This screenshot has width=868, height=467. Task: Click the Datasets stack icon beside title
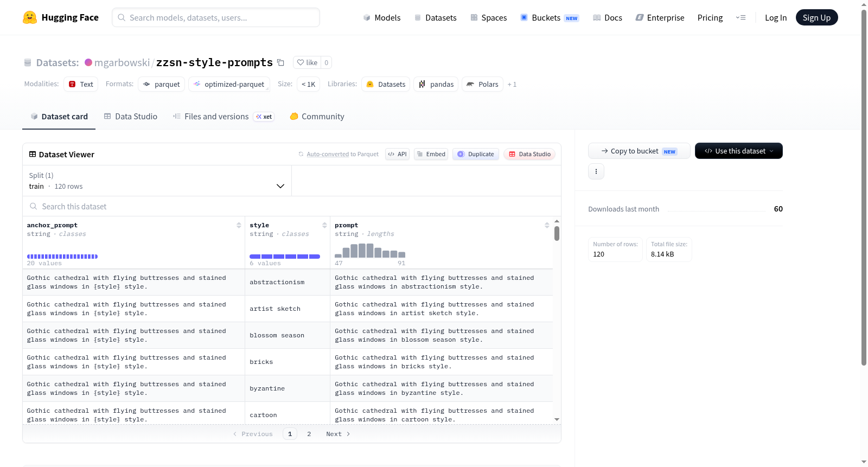(x=28, y=62)
